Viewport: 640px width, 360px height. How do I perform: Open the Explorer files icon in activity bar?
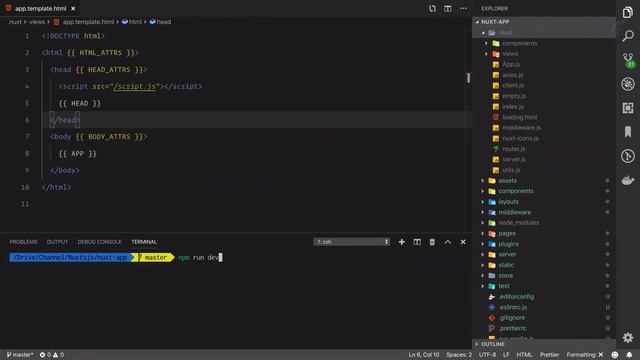(628, 13)
